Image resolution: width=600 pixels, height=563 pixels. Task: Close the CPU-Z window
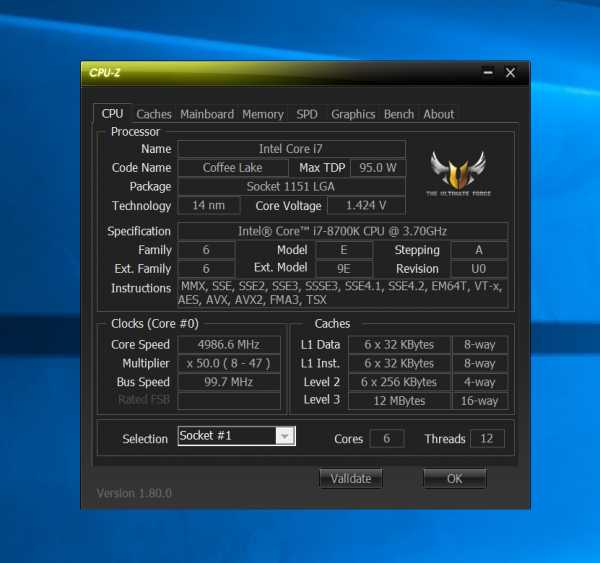coord(510,72)
